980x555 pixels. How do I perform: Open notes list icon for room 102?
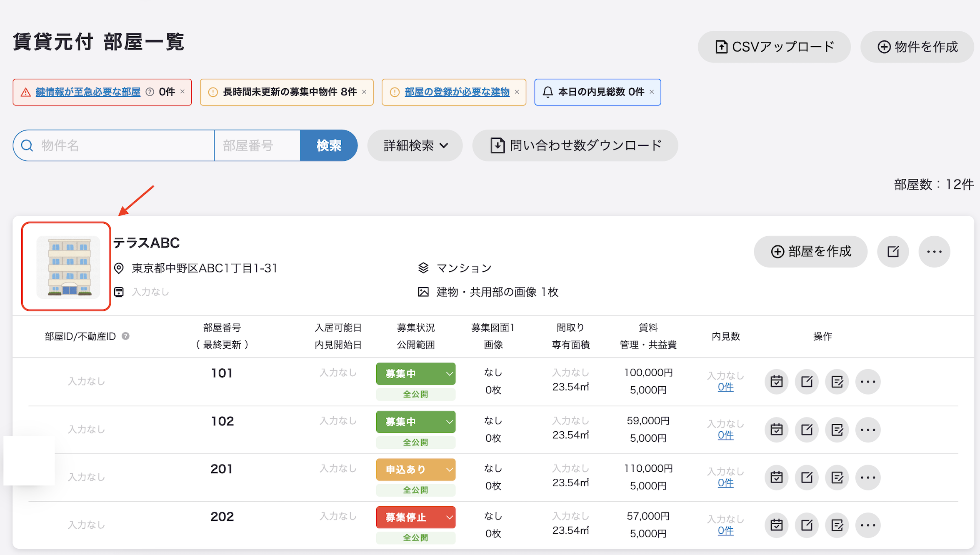coord(837,430)
